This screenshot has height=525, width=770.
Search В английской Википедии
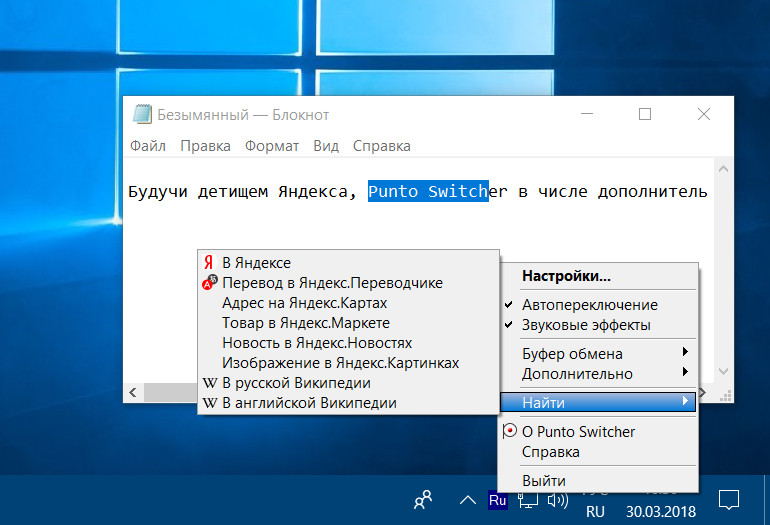[x=348, y=403]
